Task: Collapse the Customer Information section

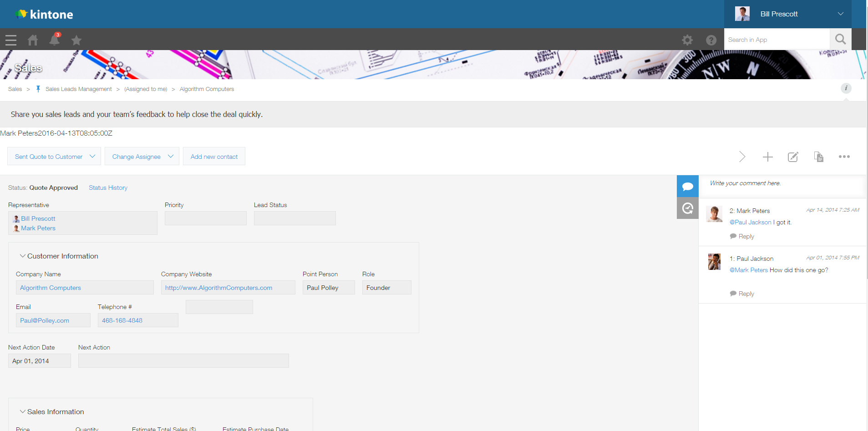Action: 22,256
